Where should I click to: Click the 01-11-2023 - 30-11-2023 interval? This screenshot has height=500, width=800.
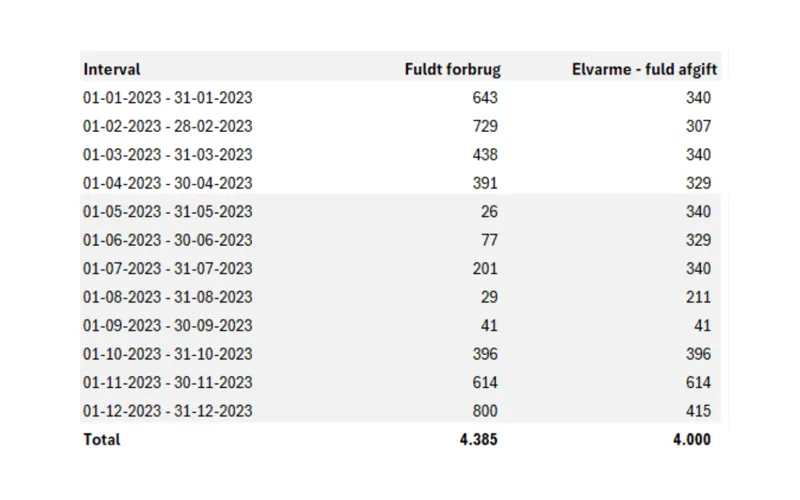pyautogui.click(x=168, y=383)
